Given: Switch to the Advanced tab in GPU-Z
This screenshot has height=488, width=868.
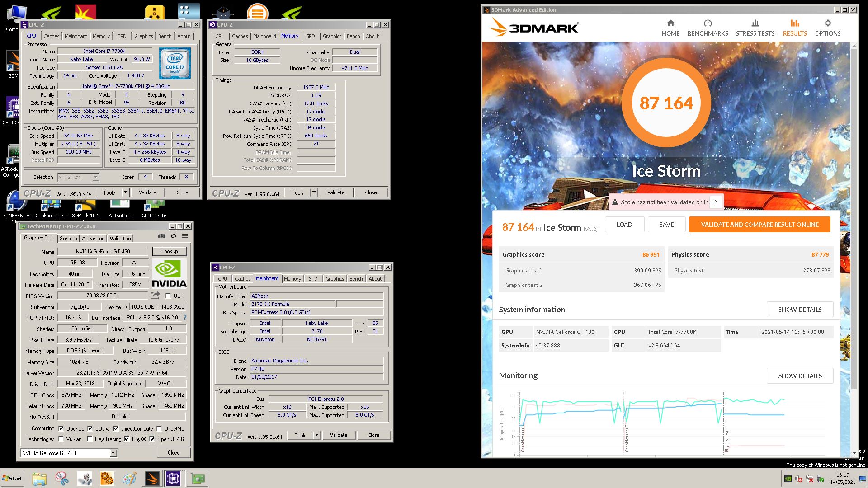Looking at the screenshot, I should [93, 238].
